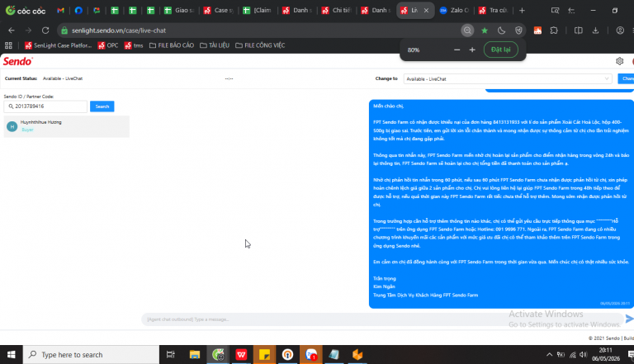This screenshot has height=364, width=634.
Task: Open the browser profile icon
Action: (620, 31)
